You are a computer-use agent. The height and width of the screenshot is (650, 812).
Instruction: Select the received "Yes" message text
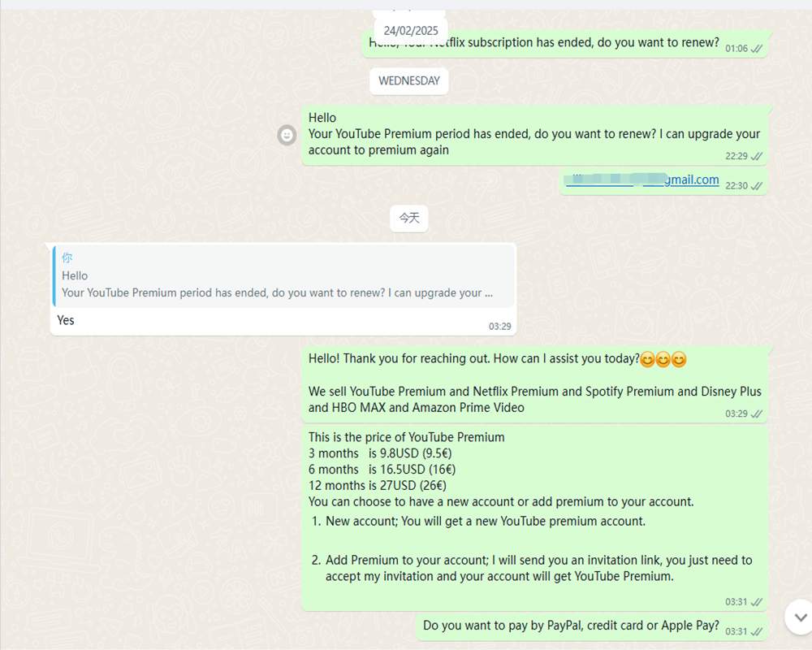click(x=66, y=320)
